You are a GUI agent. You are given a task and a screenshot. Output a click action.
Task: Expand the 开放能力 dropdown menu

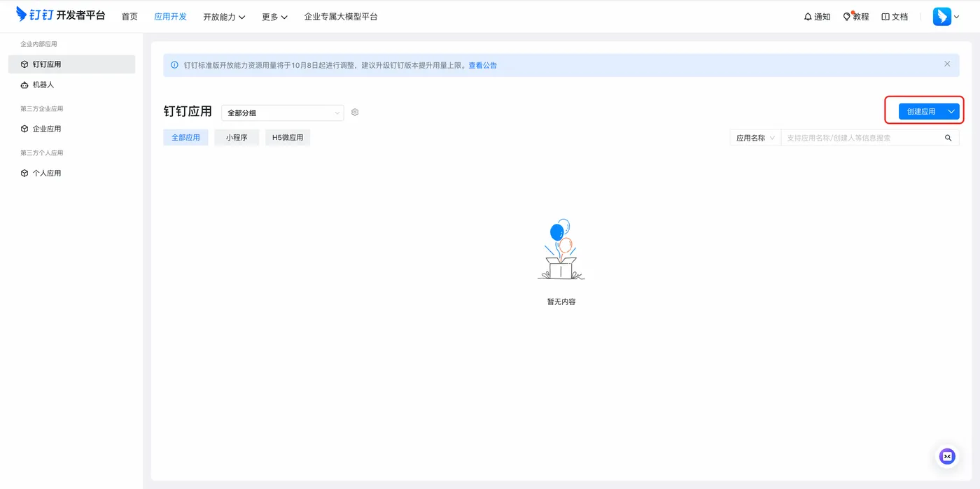(x=224, y=17)
